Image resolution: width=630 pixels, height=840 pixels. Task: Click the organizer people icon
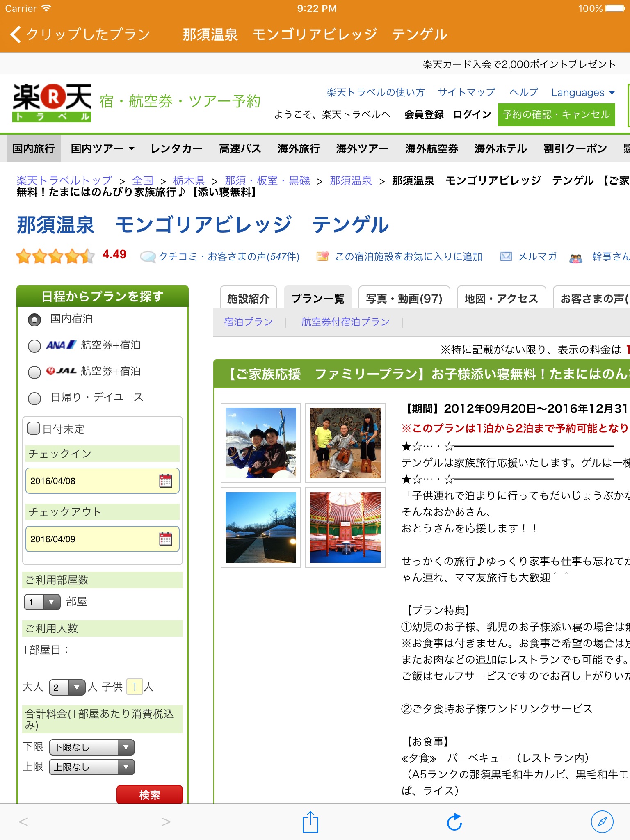coord(576,258)
